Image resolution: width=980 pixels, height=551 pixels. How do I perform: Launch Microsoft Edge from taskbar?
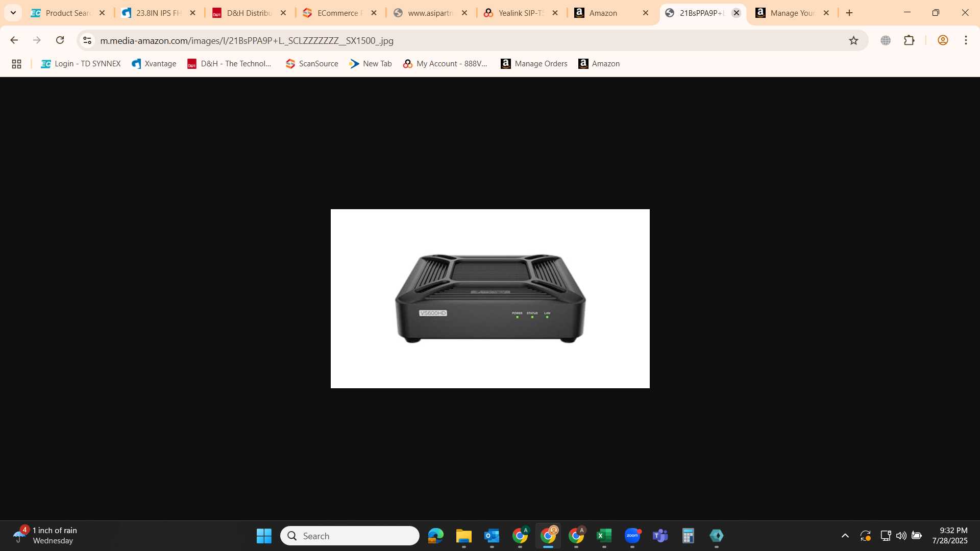coord(435,536)
